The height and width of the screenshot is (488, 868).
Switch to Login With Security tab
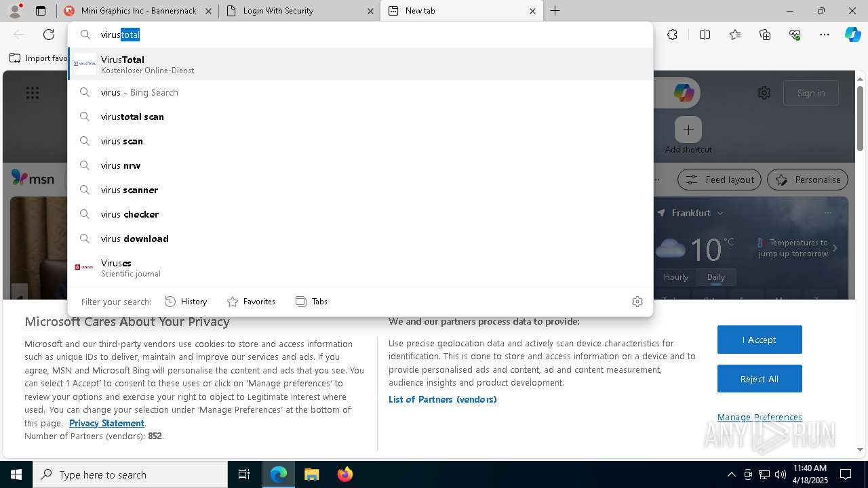(x=300, y=11)
